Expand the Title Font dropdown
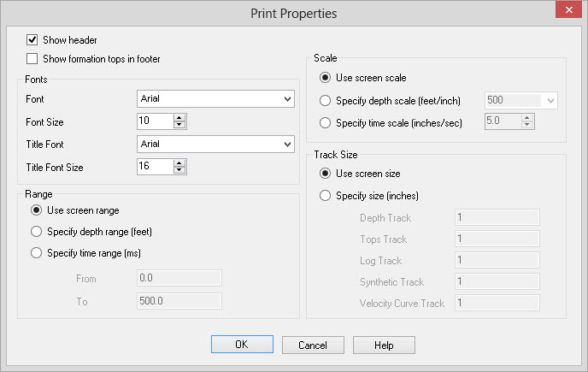This screenshot has width=588, height=372. [286, 144]
